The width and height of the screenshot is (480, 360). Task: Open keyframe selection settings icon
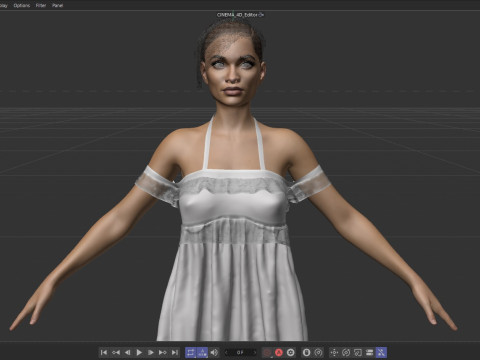291,352
